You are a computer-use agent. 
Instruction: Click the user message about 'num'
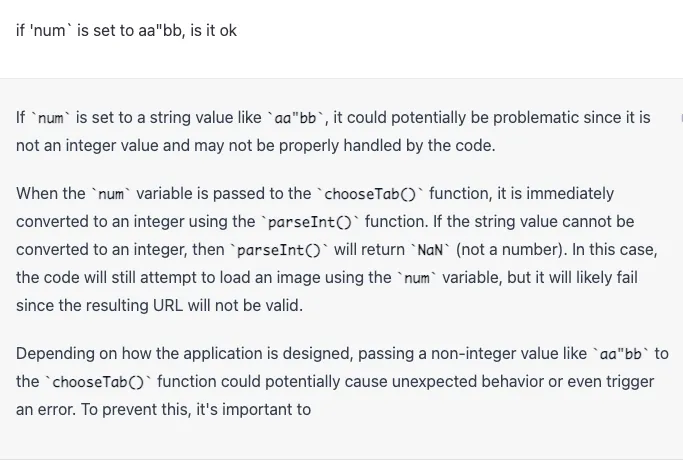click(126, 31)
